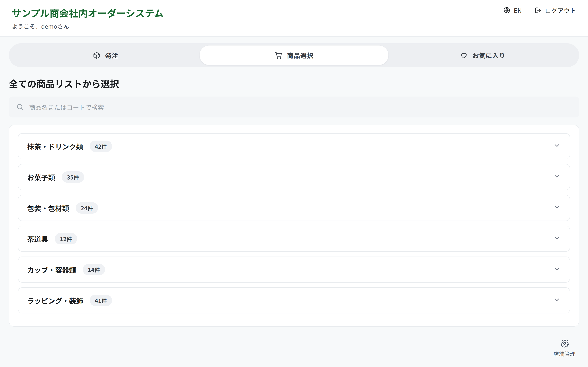Click the サンプル商会社内オーダーシステム title

(x=88, y=13)
